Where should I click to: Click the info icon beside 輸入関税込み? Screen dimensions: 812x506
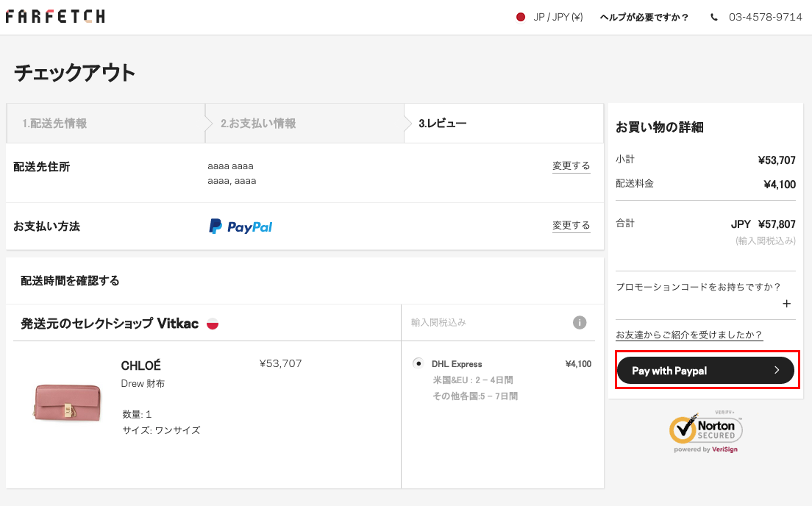click(x=580, y=323)
